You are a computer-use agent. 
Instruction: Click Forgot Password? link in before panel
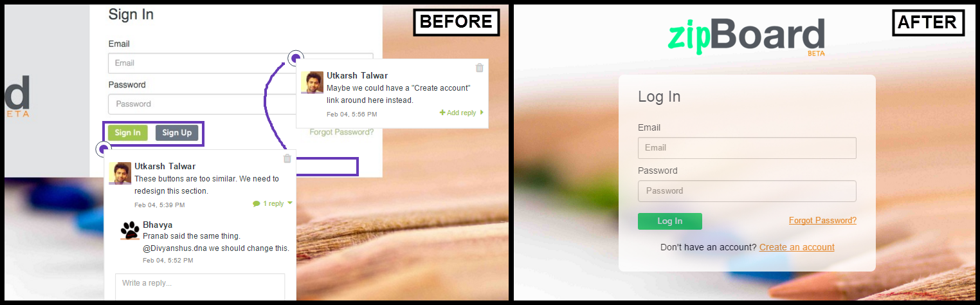pyautogui.click(x=341, y=132)
